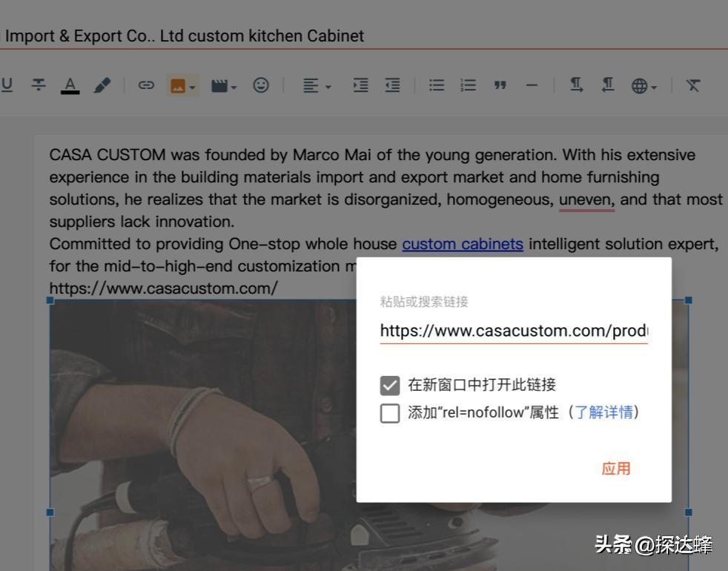Insert a hyperlink
728x571 pixels.
[x=146, y=85]
